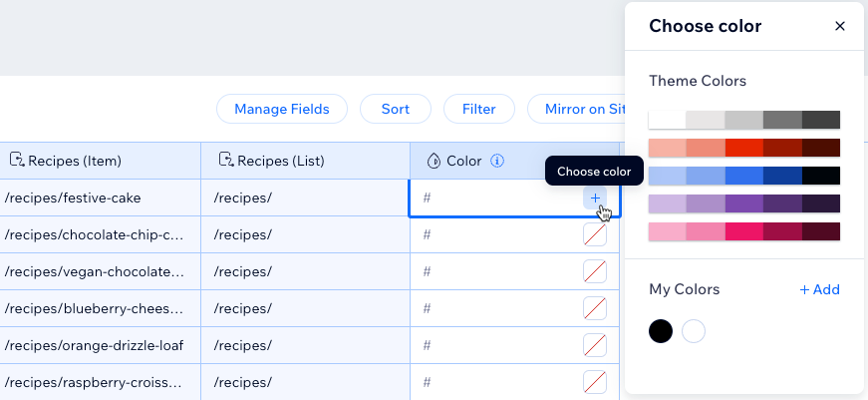Image resolution: width=868 pixels, height=400 pixels.
Task: Open empty color box for raspberry-croissant row
Action: click(595, 382)
